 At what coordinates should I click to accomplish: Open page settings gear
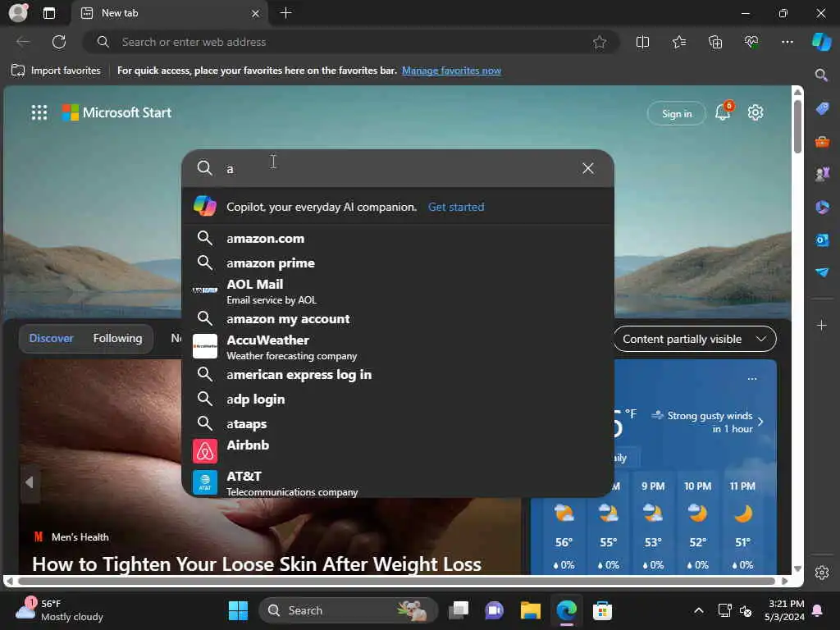(756, 112)
